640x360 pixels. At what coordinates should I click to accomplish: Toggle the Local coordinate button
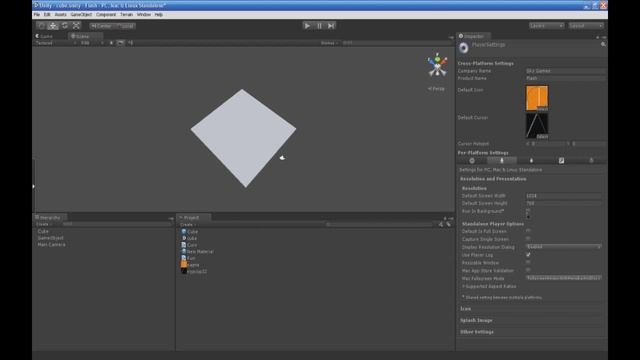[125, 26]
